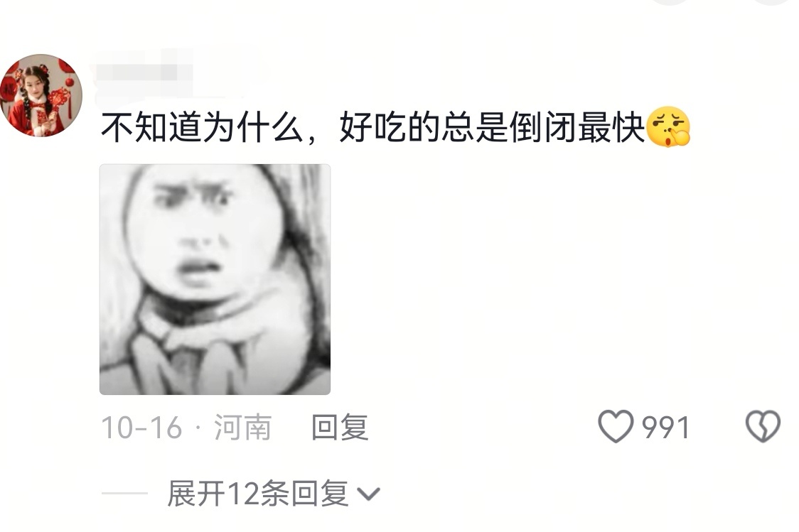The width and height of the screenshot is (799, 532).
Task: Dislike the comment with broken heart icon
Action: (x=763, y=426)
